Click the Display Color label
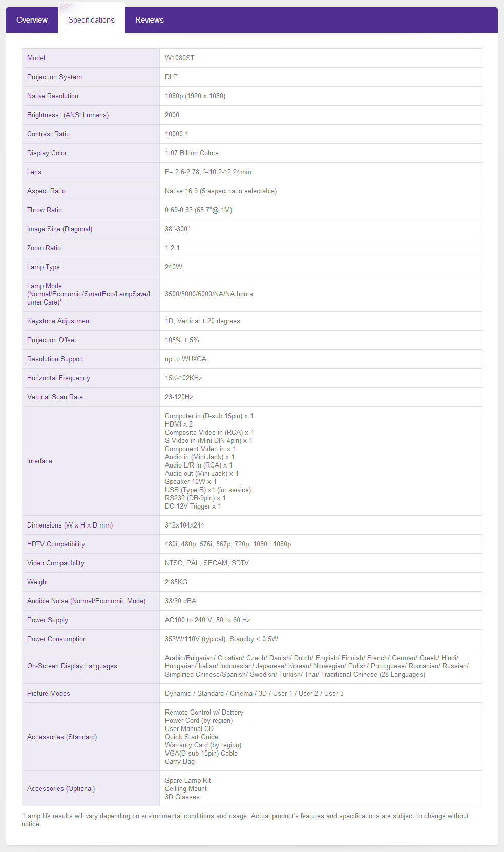This screenshot has width=504, height=852. [x=47, y=153]
